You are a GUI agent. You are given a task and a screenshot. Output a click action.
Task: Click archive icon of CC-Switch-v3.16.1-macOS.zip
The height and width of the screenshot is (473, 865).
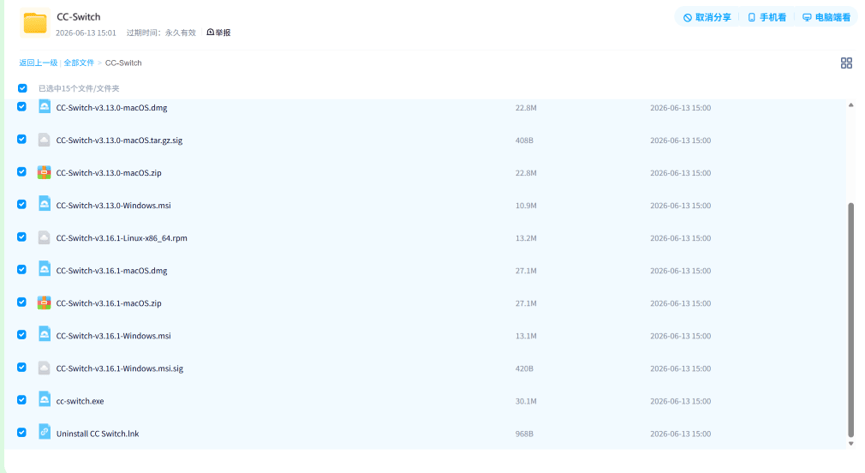[x=44, y=302]
